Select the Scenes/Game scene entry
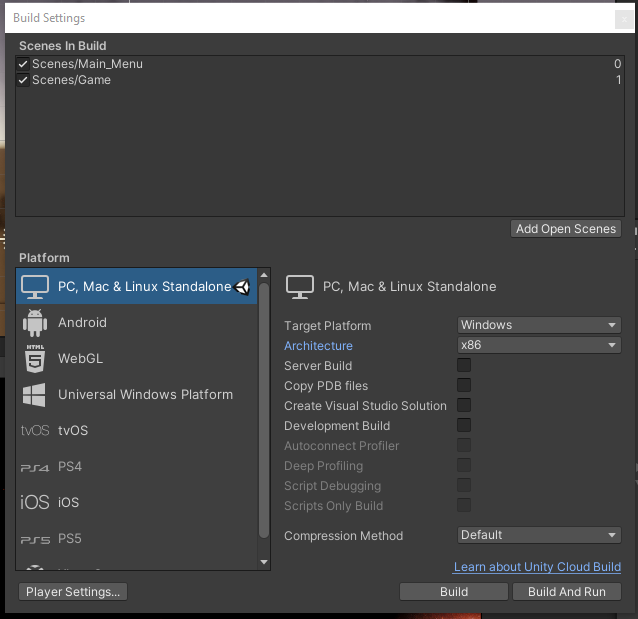This screenshot has width=638, height=619. tap(320, 80)
